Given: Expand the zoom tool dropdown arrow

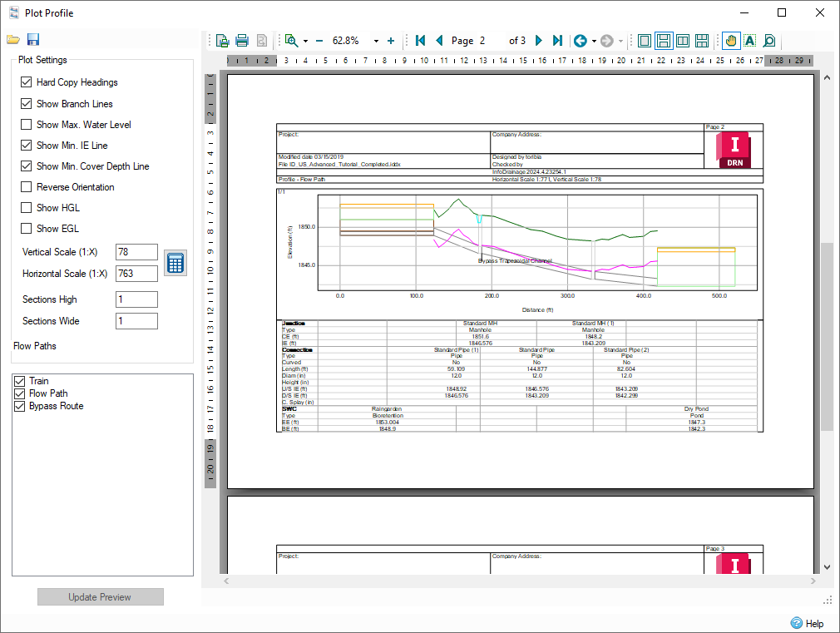Looking at the screenshot, I should [x=305, y=42].
